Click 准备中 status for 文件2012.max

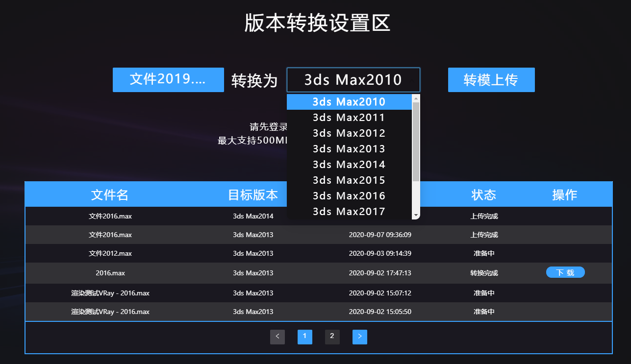tap(484, 253)
